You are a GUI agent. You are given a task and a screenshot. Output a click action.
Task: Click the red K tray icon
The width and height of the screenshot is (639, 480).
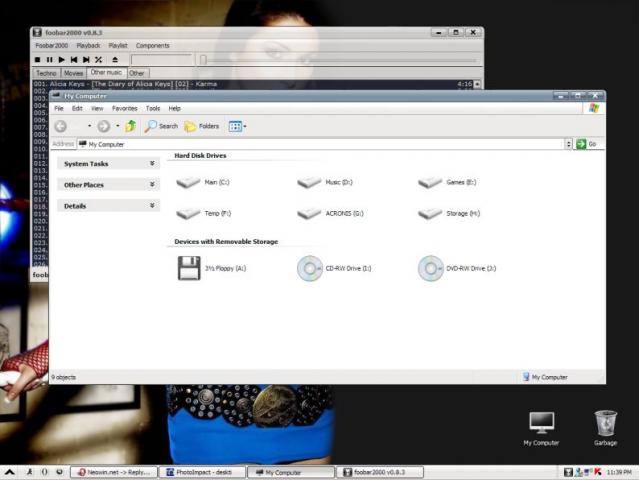click(598, 472)
